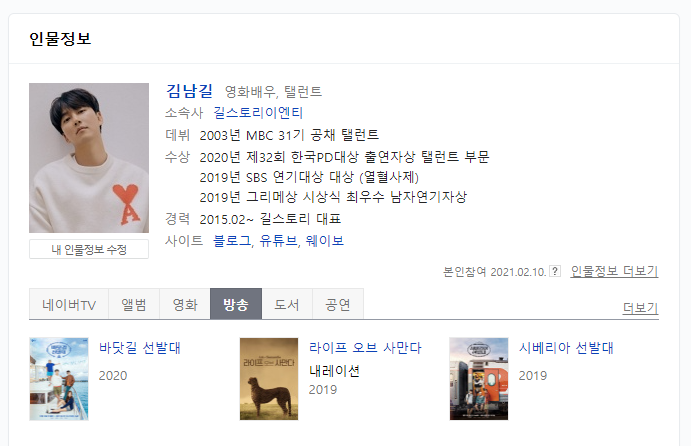Visit the 블로그 site link
Image resolution: width=691 pixels, height=446 pixels.
(232, 241)
